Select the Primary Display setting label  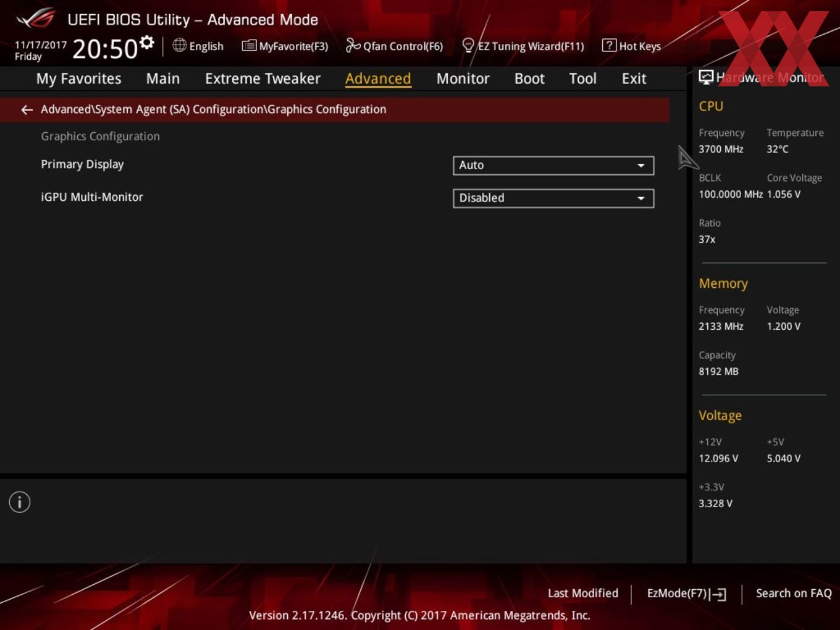coord(82,164)
